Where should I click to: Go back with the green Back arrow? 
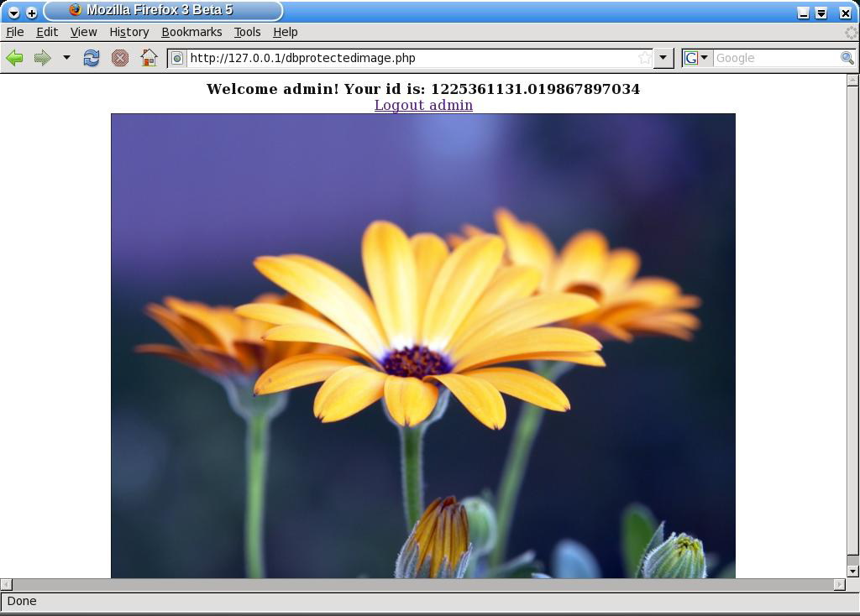[x=15, y=58]
